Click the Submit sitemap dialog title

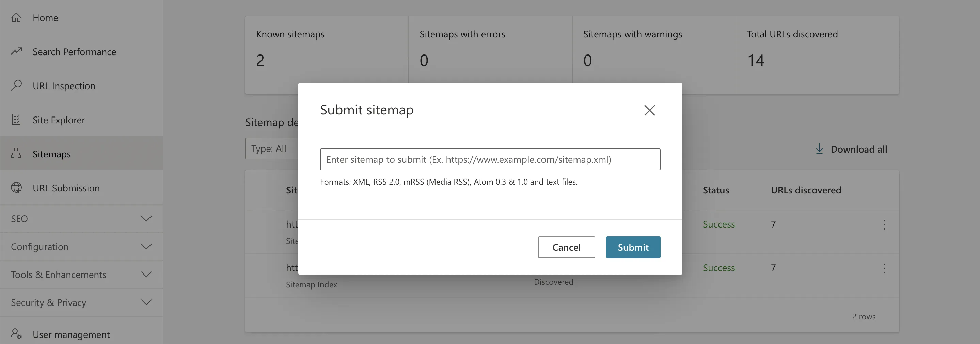367,110
